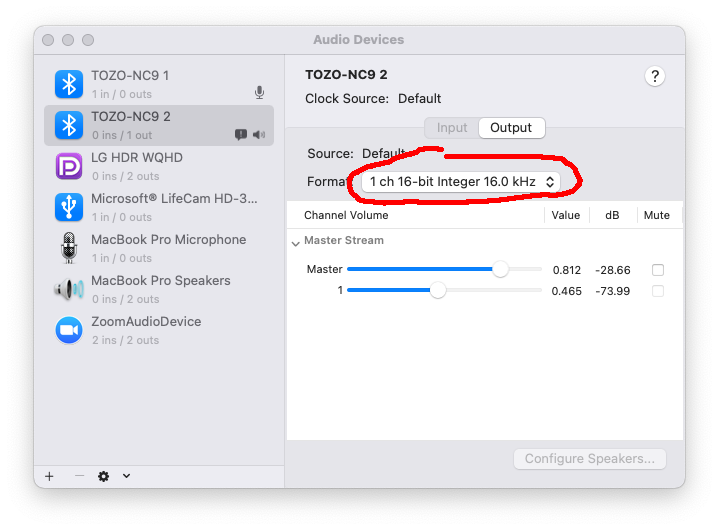Click the channel 1 volume slider knob

tap(438, 291)
